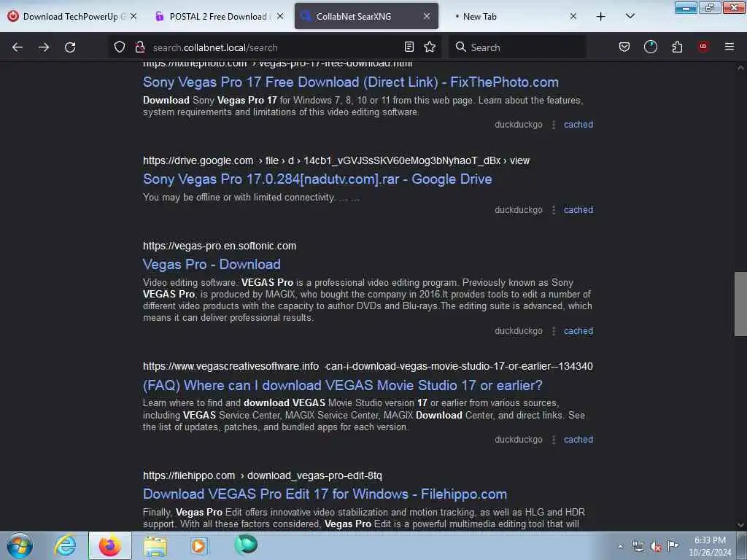747x560 pixels.
Task: Open cached link for VEGAS Movie Studio FAQ
Action: 578,440
